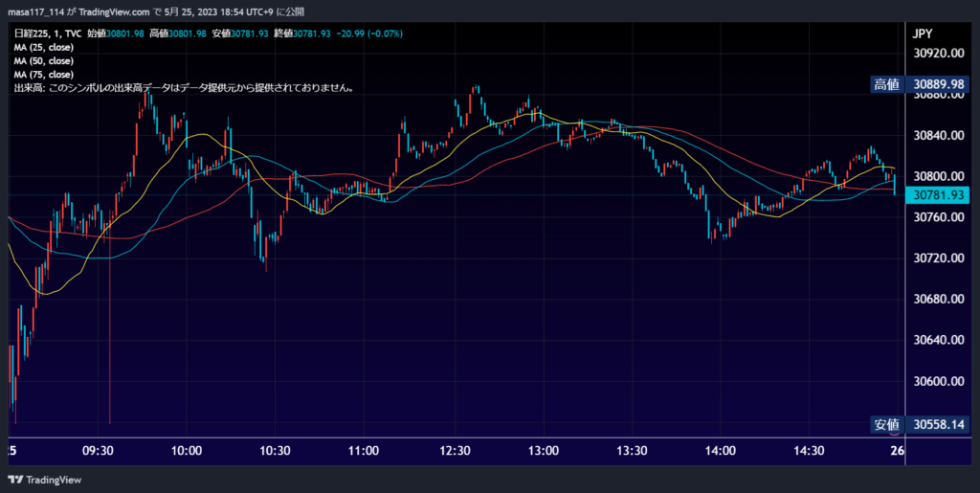
Task: Click the 30840.00 price axis label
Action: point(938,135)
